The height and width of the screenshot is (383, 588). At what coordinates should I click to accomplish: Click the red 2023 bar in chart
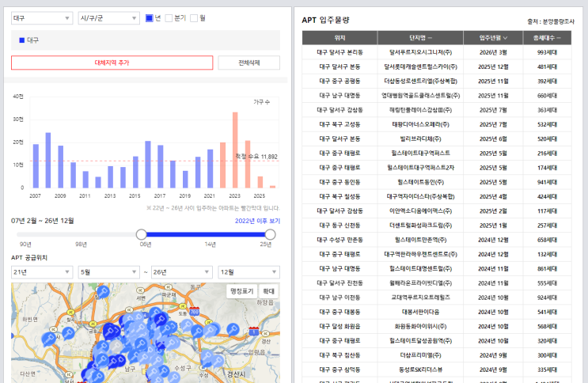(235, 150)
